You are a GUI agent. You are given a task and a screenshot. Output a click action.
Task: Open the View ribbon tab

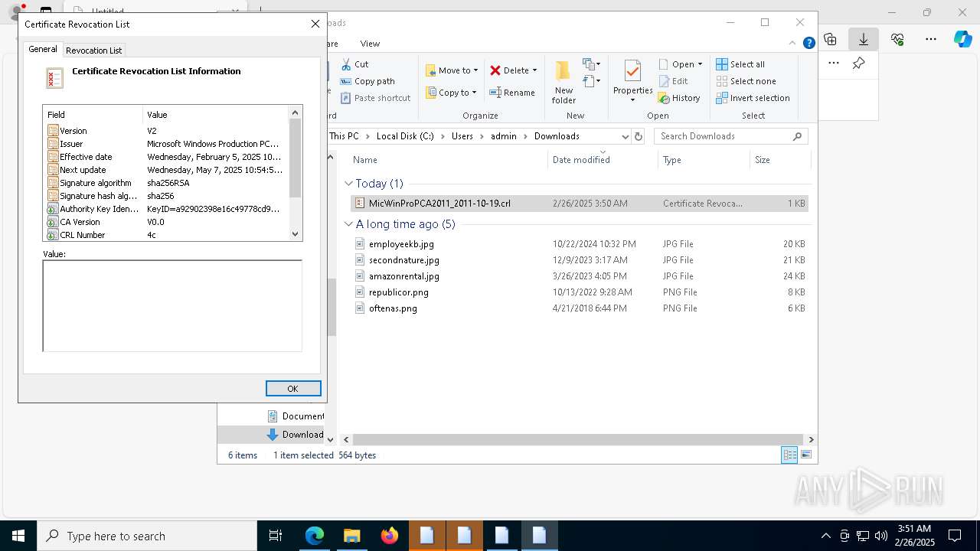pos(370,44)
